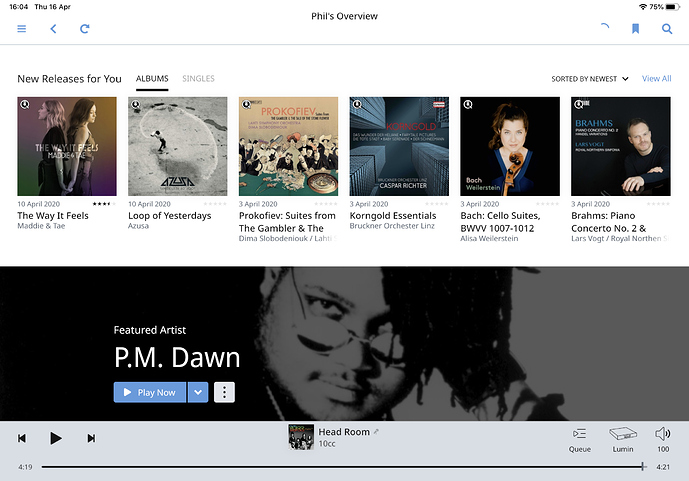This screenshot has height=481, width=689.
Task: Open the Bach Cello Suites album cover
Action: tap(510, 146)
